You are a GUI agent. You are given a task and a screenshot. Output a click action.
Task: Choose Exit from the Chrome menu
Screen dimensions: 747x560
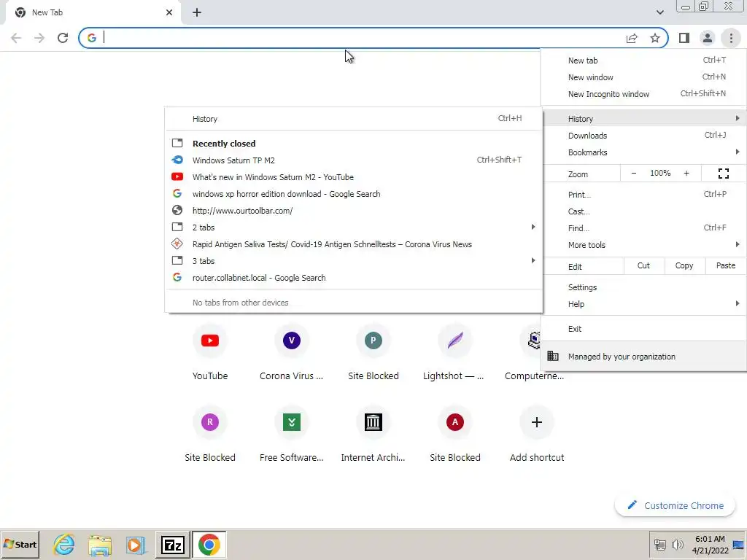pyautogui.click(x=643, y=329)
